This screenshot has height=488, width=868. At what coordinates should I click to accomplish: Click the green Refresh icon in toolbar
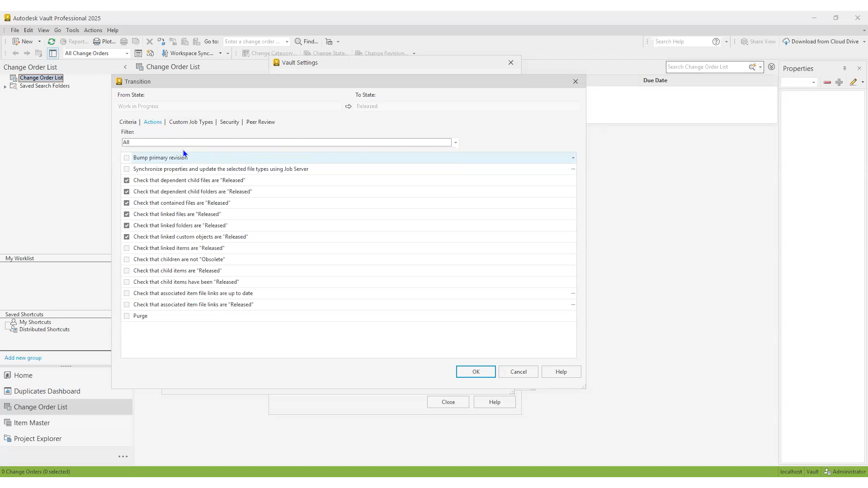tap(52, 42)
